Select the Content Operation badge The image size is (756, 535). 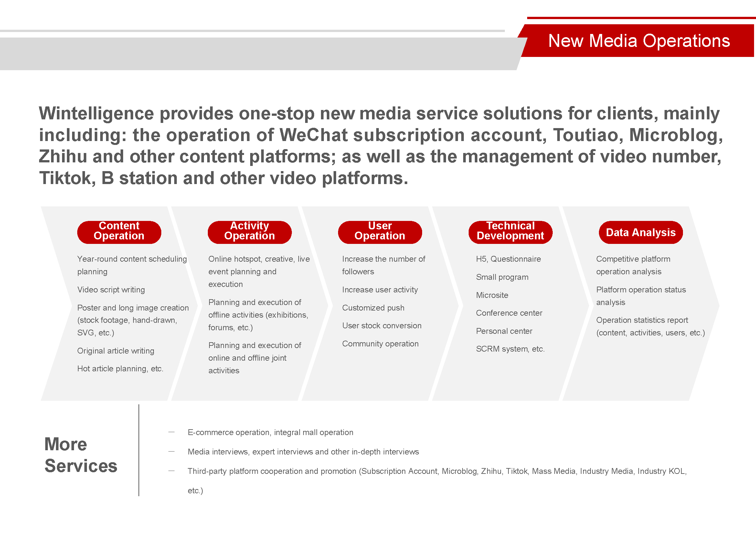tap(119, 232)
